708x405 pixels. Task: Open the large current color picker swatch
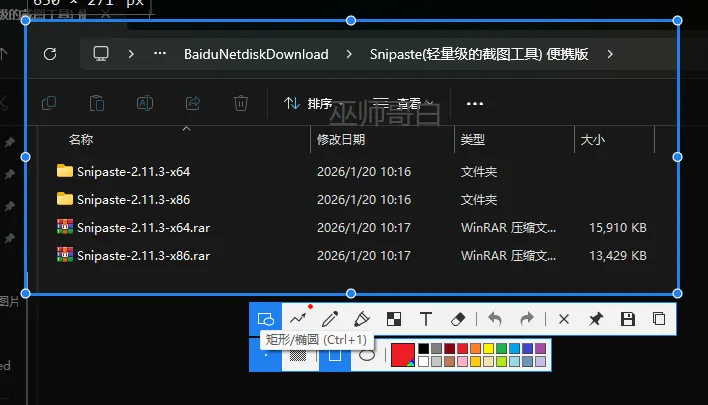pos(403,355)
